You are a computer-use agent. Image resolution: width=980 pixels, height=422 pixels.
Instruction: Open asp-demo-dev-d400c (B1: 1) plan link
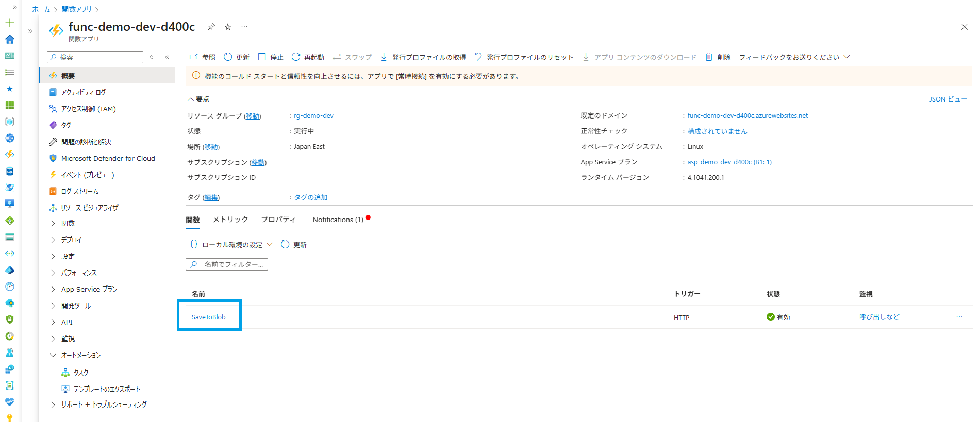pos(729,162)
